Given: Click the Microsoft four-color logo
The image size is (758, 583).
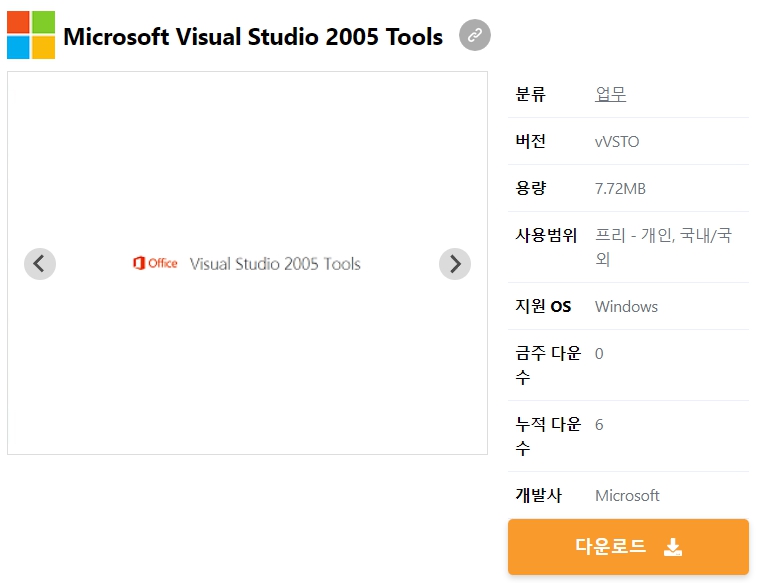Looking at the screenshot, I should tap(31, 35).
